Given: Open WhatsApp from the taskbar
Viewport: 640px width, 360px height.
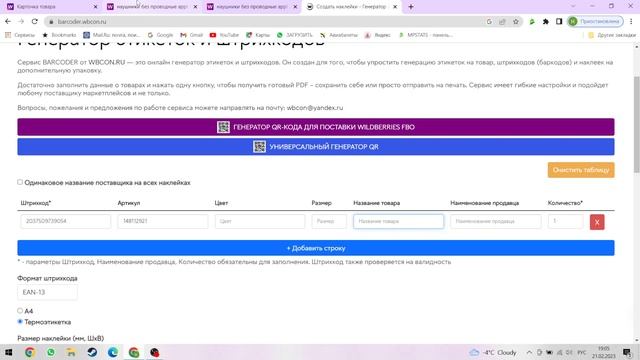Looking at the screenshot, I should point(51,352).
